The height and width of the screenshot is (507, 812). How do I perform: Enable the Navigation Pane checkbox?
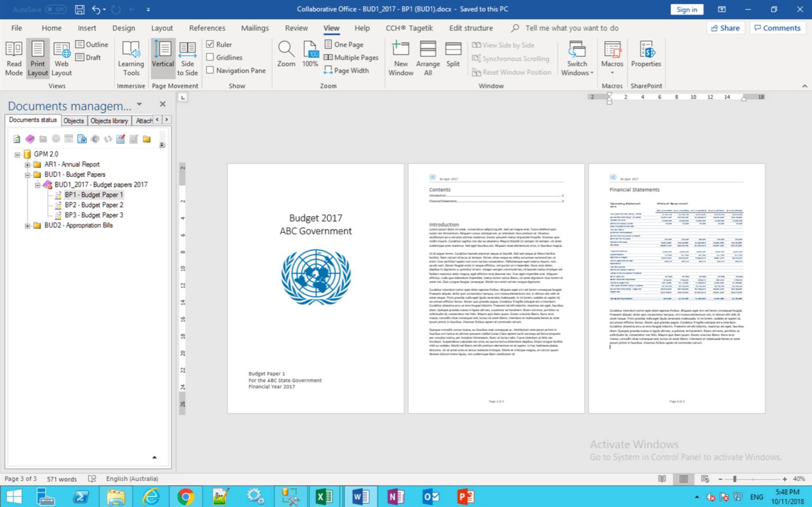pyautogui.click(x=210, y=70)
